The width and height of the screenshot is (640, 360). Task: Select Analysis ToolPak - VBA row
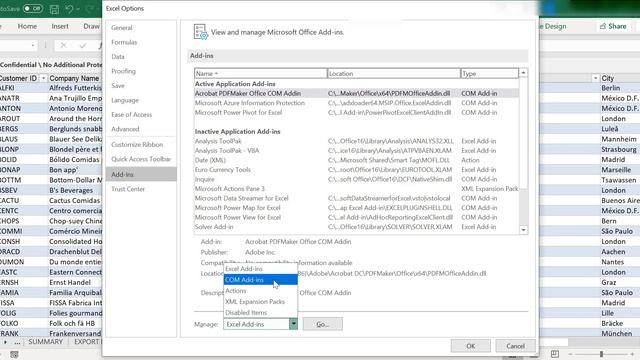tap(356, 151)
